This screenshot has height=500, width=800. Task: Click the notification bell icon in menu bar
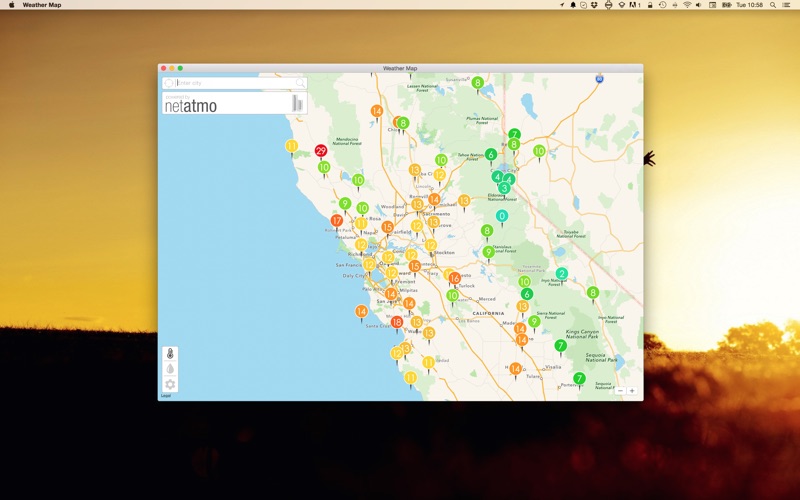coord(572,5)
